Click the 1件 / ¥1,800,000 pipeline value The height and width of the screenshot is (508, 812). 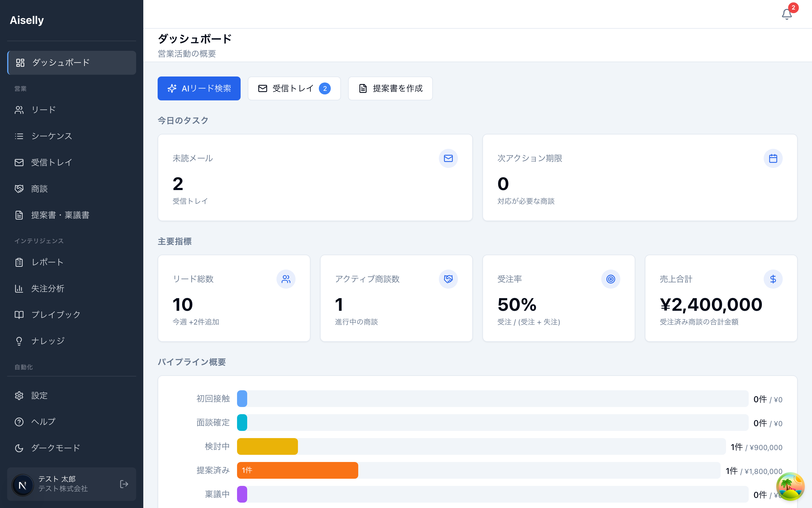tap(753, 471)
